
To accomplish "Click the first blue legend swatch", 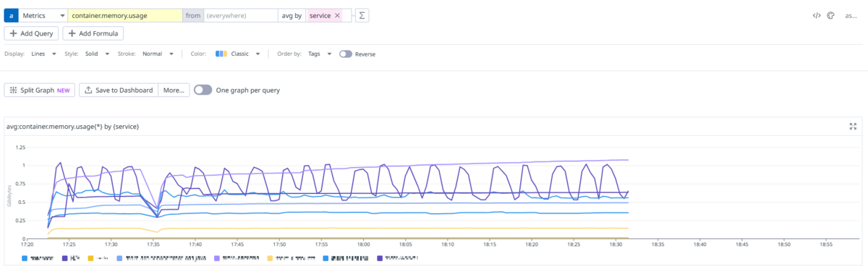I will (x=25, y=258).
